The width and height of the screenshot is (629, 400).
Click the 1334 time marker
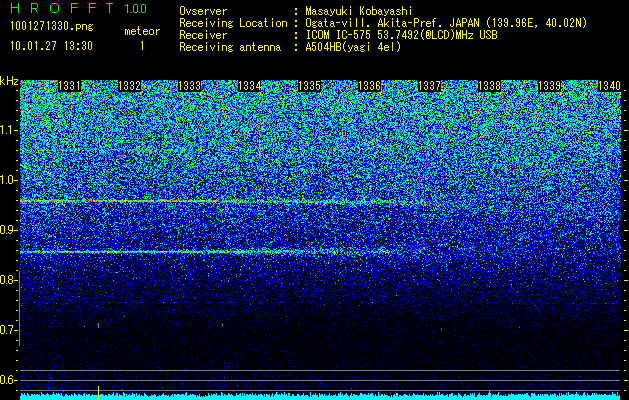pyautogui.click(x=250, y=86)
